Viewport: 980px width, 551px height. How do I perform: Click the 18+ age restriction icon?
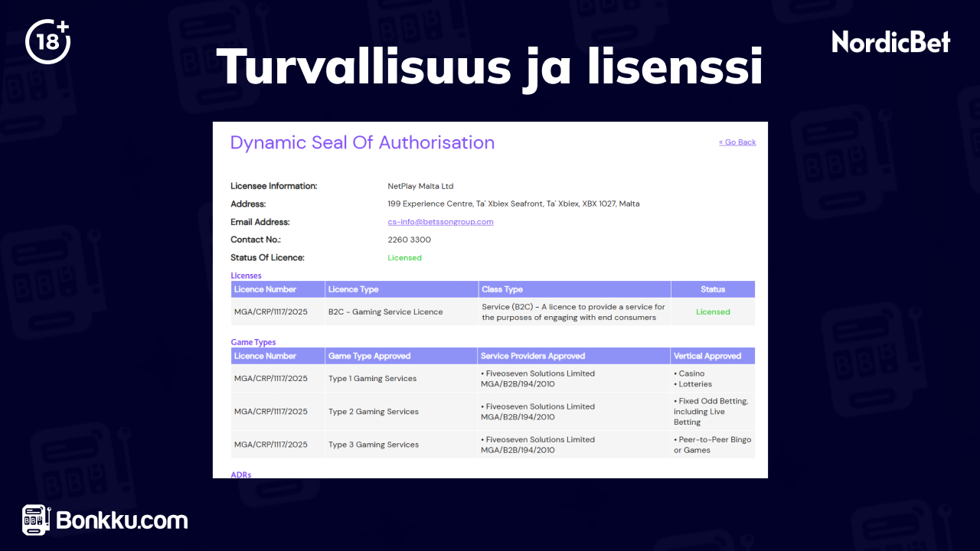pos(48,41)
